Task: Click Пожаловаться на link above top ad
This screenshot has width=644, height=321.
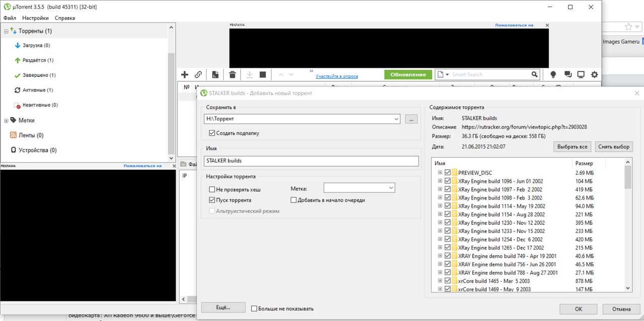Action: click(x=514, y=25)
